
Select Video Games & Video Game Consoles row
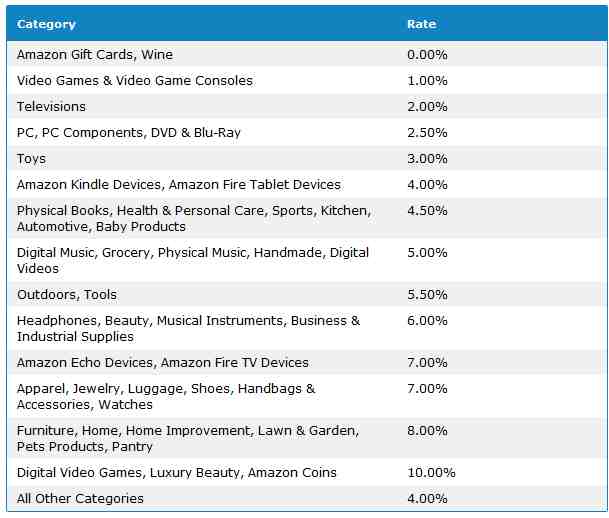click(307, 81)
